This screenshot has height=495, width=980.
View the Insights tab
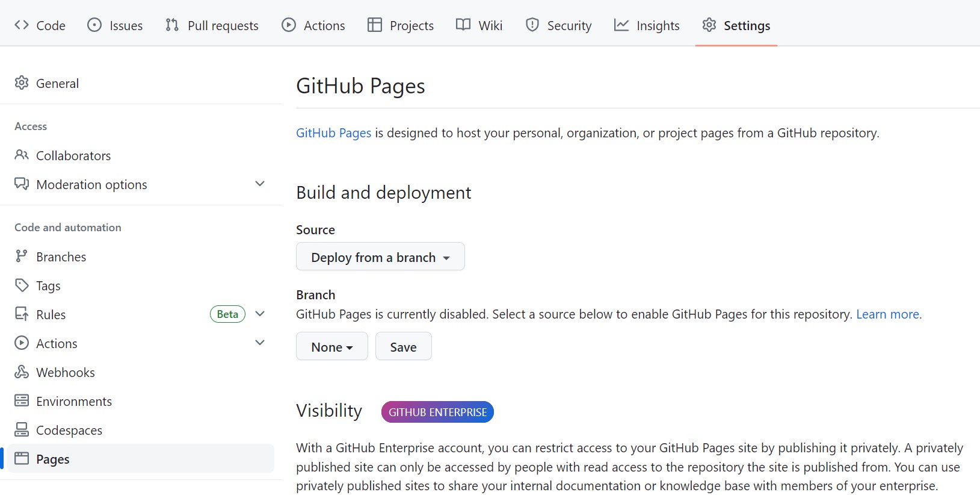[x=647, y=25]
